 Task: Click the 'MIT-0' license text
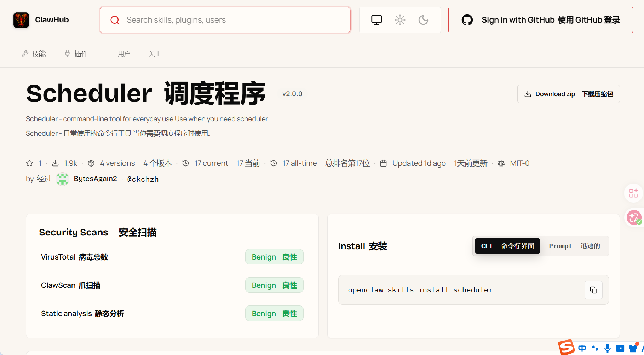pos(520,163)
